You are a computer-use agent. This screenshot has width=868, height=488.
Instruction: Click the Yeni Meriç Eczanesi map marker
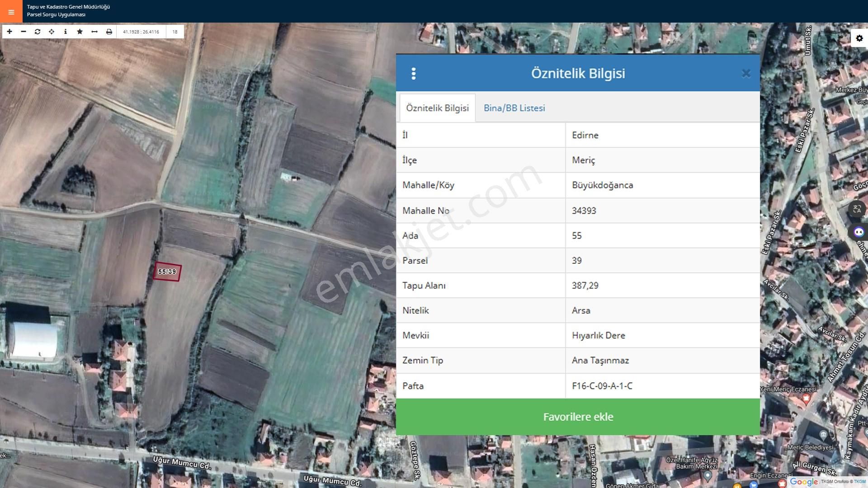click(x=806, y=398)
